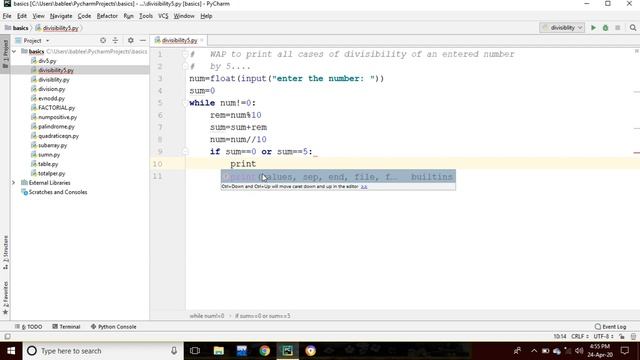Open Search Everywhere magnifier icon
This screenshot has height=360, width=640.
pyautogui.click(x=633, y=28)
